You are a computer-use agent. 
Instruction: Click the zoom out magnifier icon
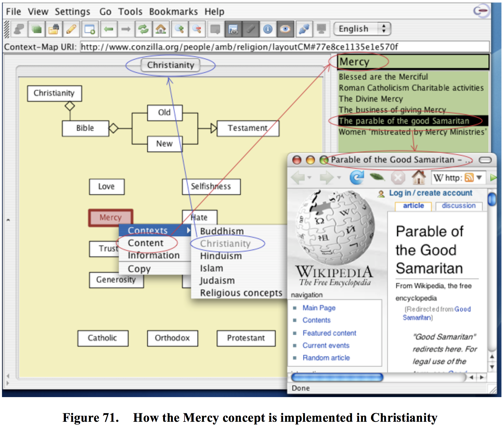(197, 29)
